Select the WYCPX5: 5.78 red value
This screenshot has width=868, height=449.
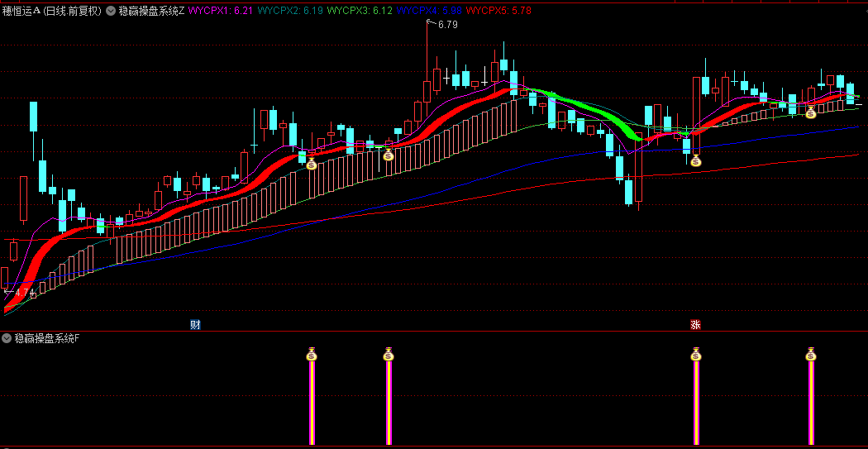click(498, 11)
